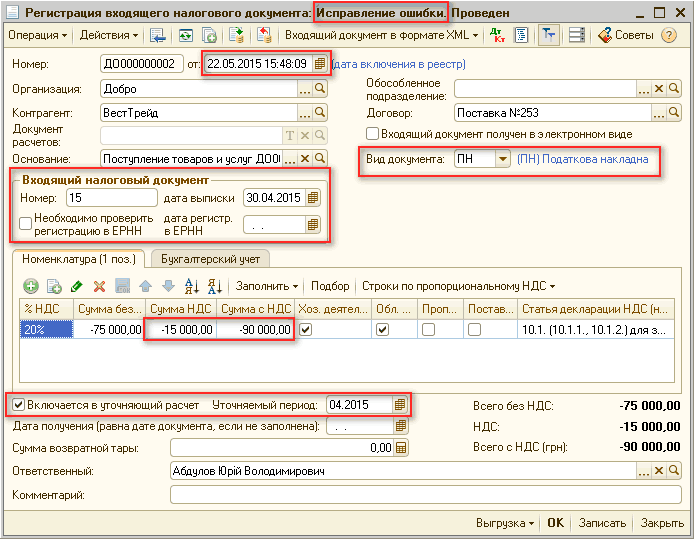Check 'Необходимо проверить регистрацию в ЕРНН'
The height and width of the screenshot is (539, 694).
coord(24,224)
